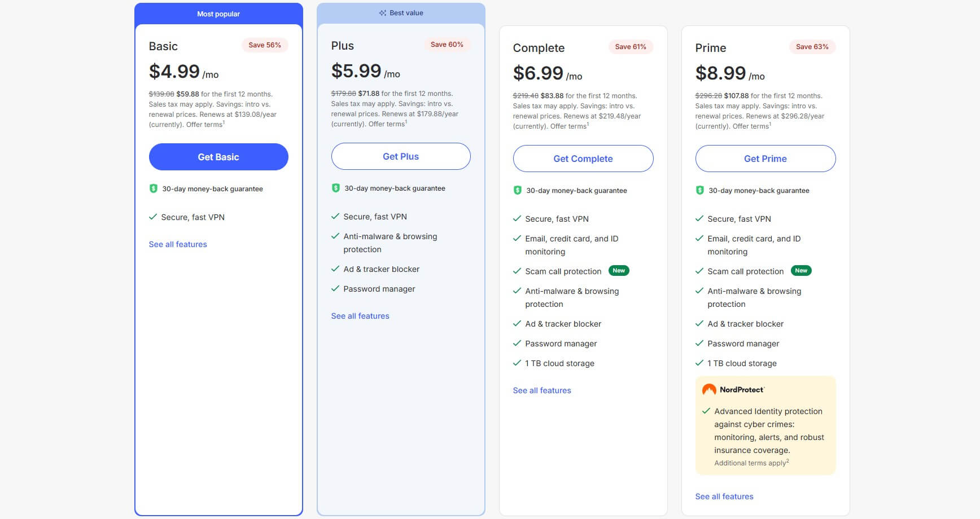This screenshot has width=980, height=519.
Task: Click the shield icon in the Complete column
Action: coord(518,190)
